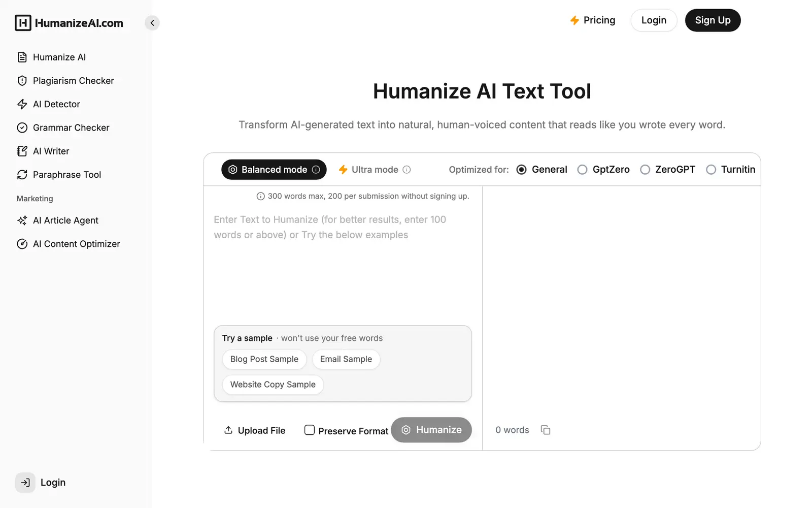
Task: Open AI Article Agent
Action: pyautogui.click(x=65, y=220)
